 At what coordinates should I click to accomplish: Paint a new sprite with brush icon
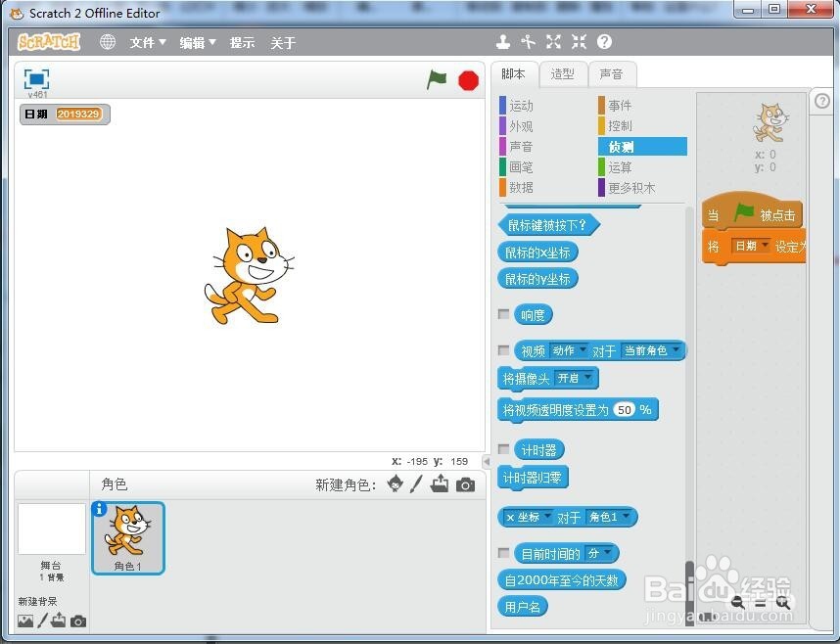coord(416,483)
